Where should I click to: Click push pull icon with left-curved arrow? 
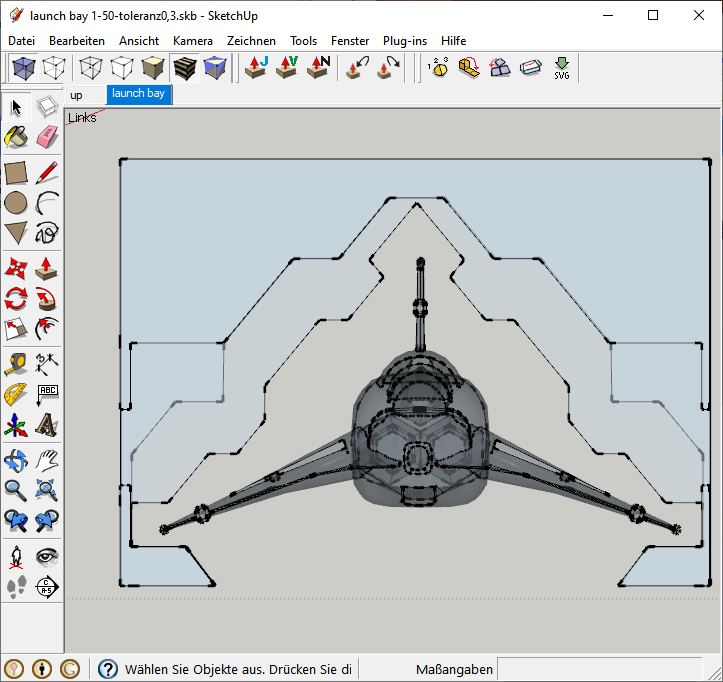(x=356, y=68)
